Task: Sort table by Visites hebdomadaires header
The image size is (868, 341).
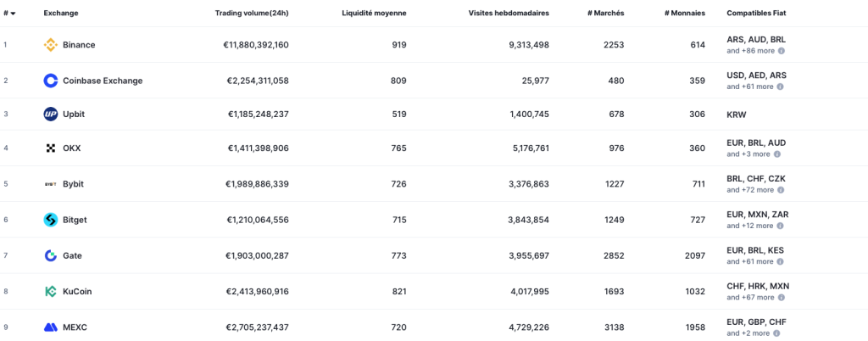Action: (509, 14)
